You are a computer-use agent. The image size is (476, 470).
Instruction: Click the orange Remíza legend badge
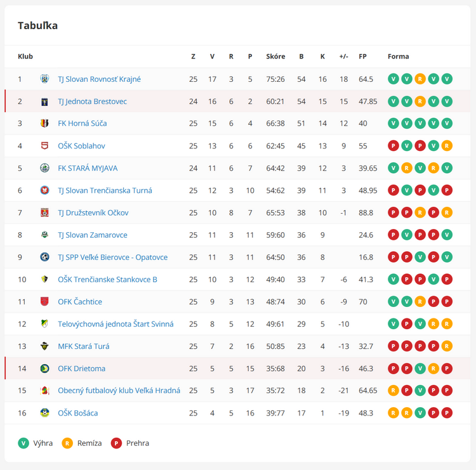click(x=67, y=443)
